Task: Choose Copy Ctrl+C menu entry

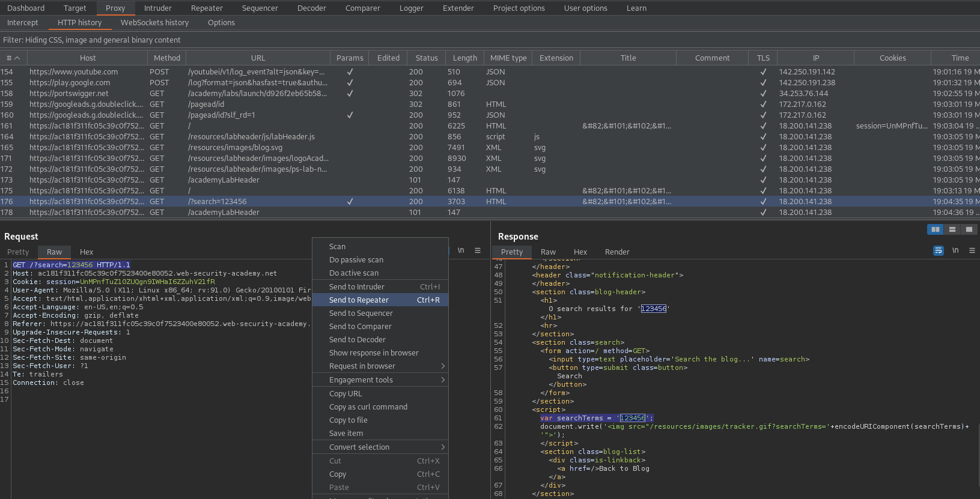Action: click(380, 474)
